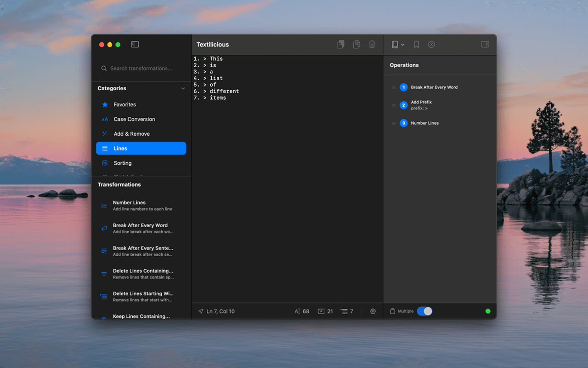588x368 pixels.
Task: Toggle the left sidebar visibility button
Action: pyautogui.click(x=135, y=44)
